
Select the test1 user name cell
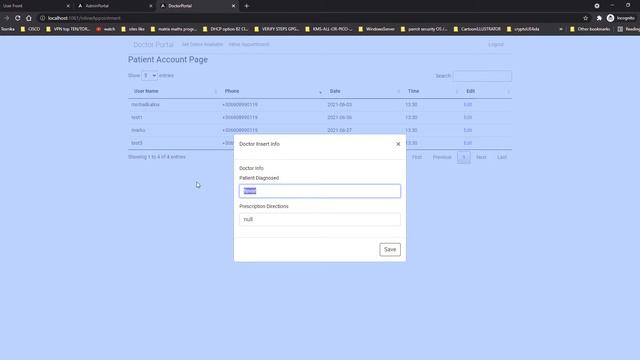[x=137, y=118]
